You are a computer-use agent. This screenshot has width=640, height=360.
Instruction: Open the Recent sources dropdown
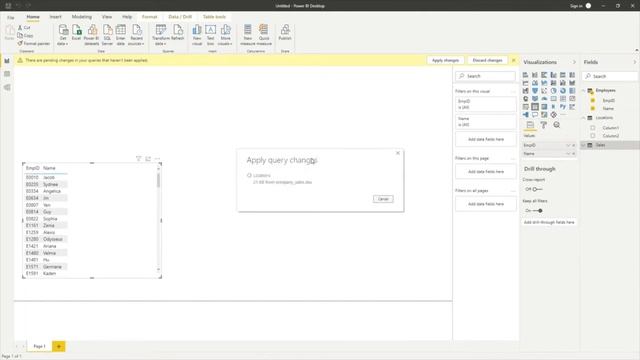pyautogui.click(x=136, y=35)
